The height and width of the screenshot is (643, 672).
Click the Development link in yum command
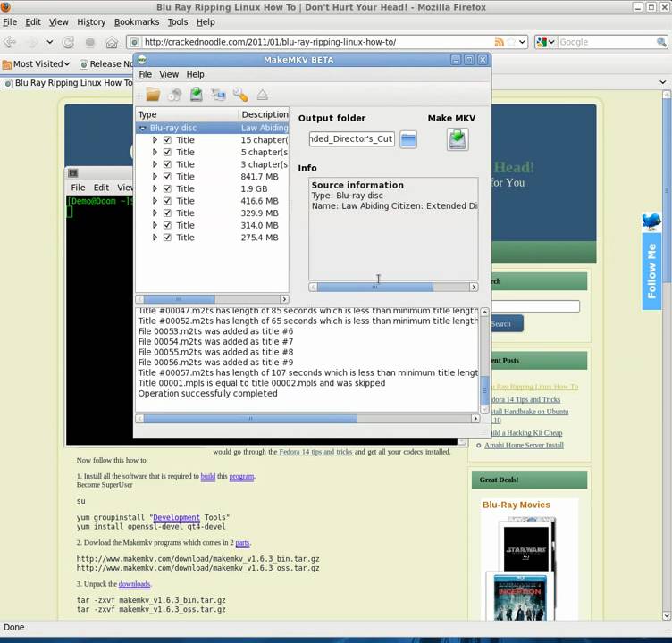pyautogui.click(x=176, y=517)
